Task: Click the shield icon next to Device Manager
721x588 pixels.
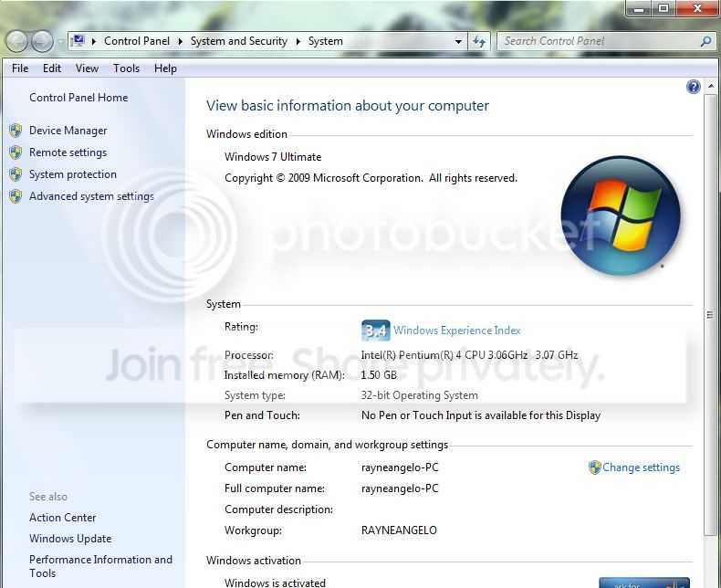Action: point(16,131)
